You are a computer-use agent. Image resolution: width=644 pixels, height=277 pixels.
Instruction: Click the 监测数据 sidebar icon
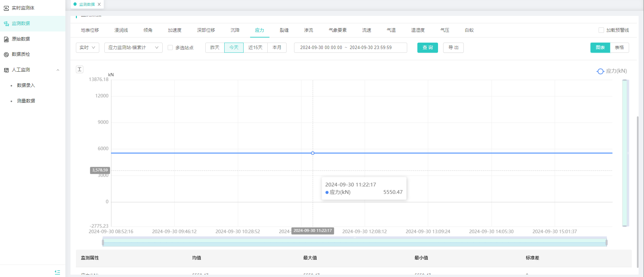[x=6, y=24]
